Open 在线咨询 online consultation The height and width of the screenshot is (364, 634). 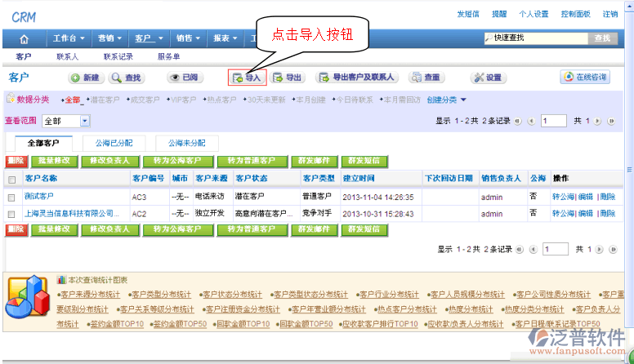pos(585,78)
